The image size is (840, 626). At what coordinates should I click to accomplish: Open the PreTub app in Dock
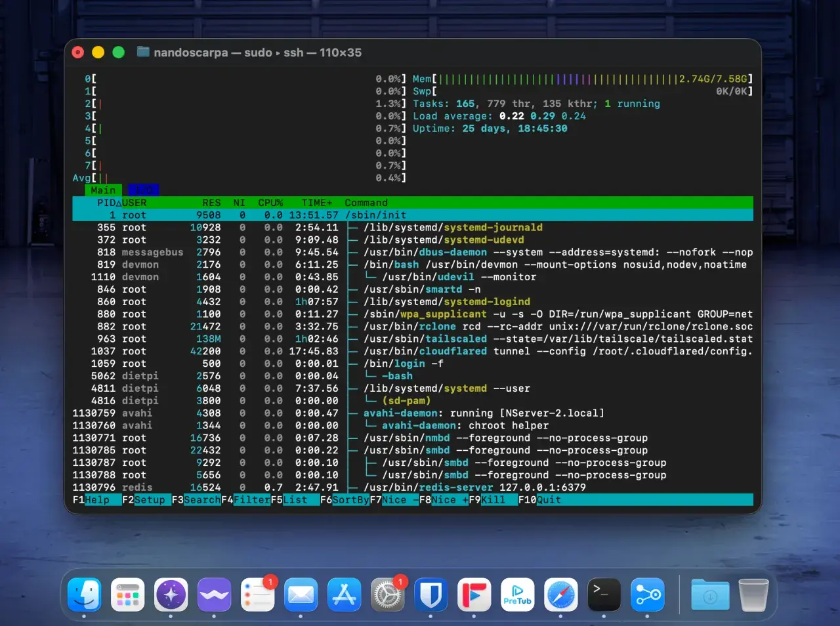click(x=517, y=595)
